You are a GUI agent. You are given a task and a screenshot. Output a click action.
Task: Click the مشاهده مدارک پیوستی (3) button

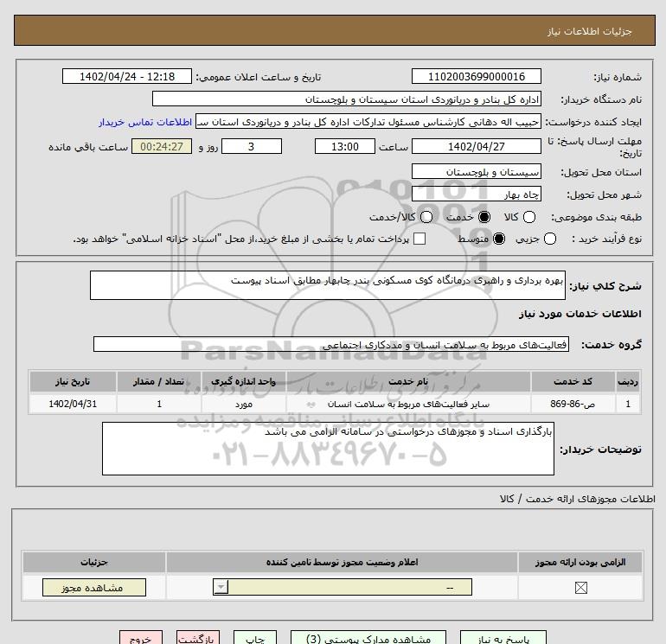coord(368,638)
